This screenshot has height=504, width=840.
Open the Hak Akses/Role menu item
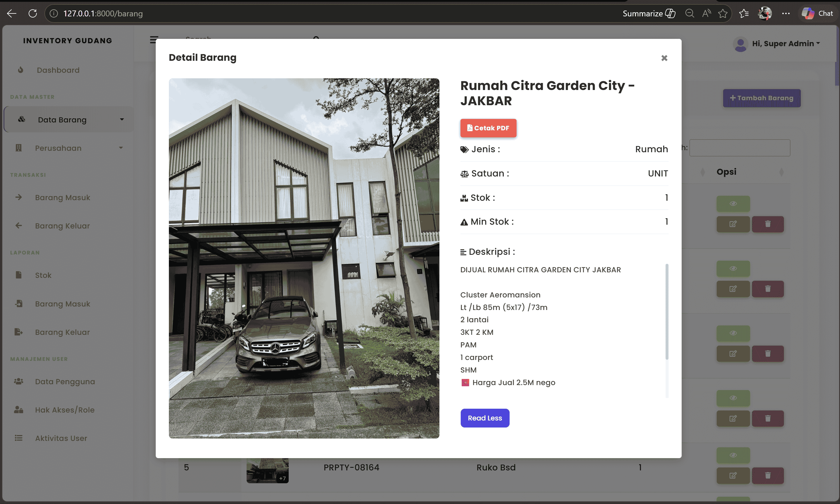pos(65,410)
